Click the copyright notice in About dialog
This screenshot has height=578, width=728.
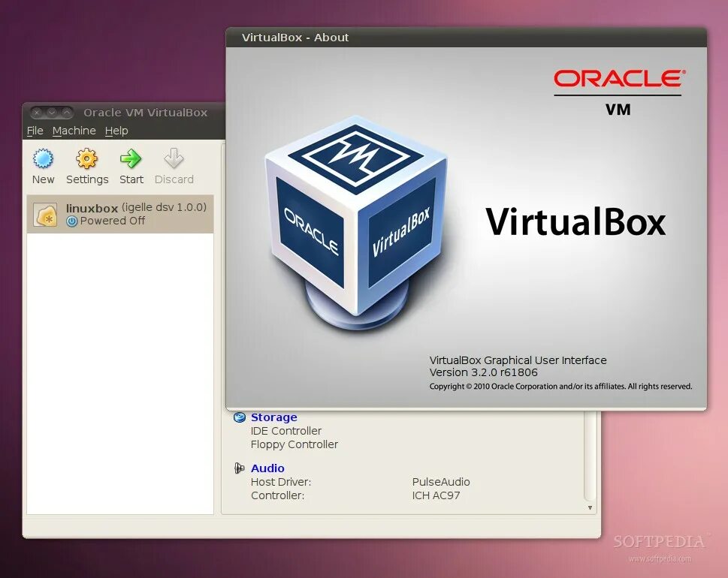(x=560, y=387)
